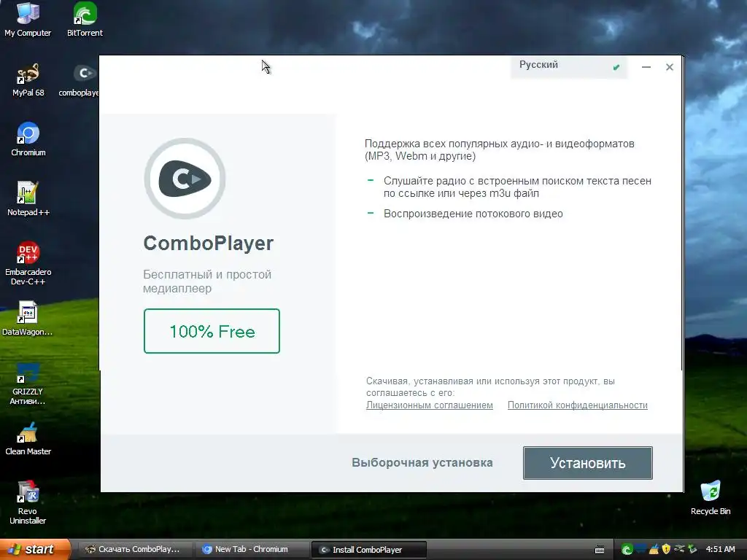Select the Notepad++ desktop shortcut
747x560 pixels.
(x=28, y=199)
